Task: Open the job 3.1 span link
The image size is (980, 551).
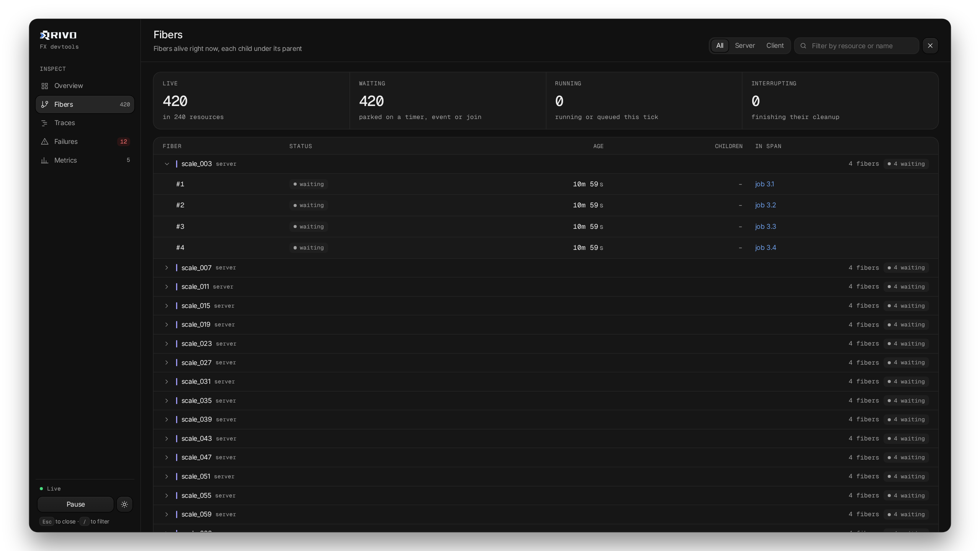Action: tap(764, 184)
